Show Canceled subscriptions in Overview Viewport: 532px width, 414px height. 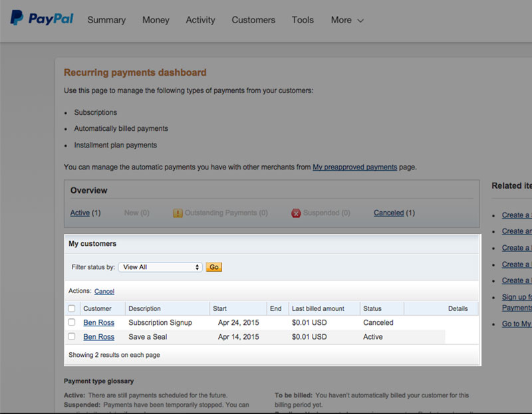pyautogui.click(x=389, y=213)
